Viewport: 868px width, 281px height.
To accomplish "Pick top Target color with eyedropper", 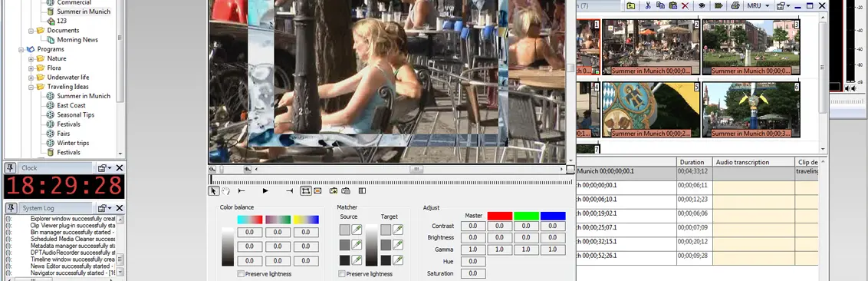I will point(397,230).
